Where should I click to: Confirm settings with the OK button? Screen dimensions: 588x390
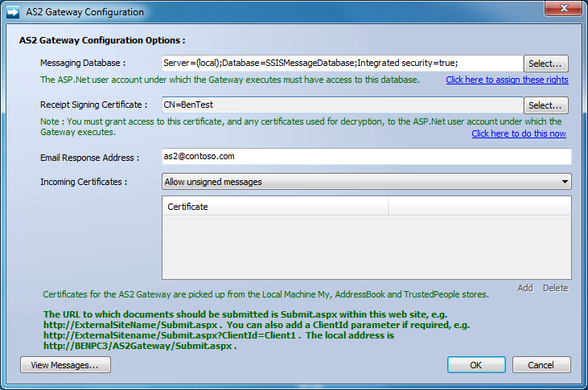[x=476, y=365]
